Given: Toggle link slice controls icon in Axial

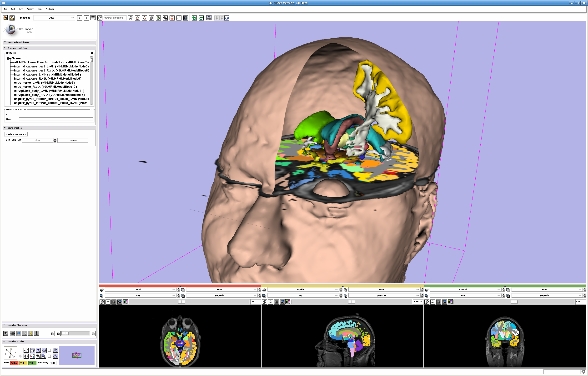Looking at the screenshot, I should pyautogui.click(x=102, y=302).
